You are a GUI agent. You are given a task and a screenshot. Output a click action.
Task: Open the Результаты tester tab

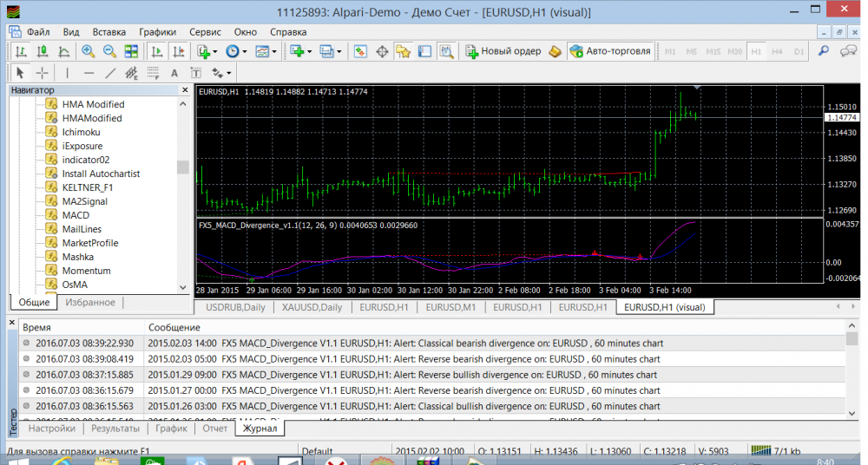115,428
